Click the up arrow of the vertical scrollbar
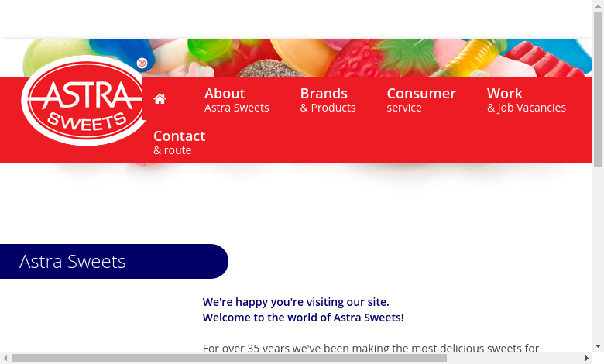This screenshot has height=364, width=604. click(x=598, y=5)
